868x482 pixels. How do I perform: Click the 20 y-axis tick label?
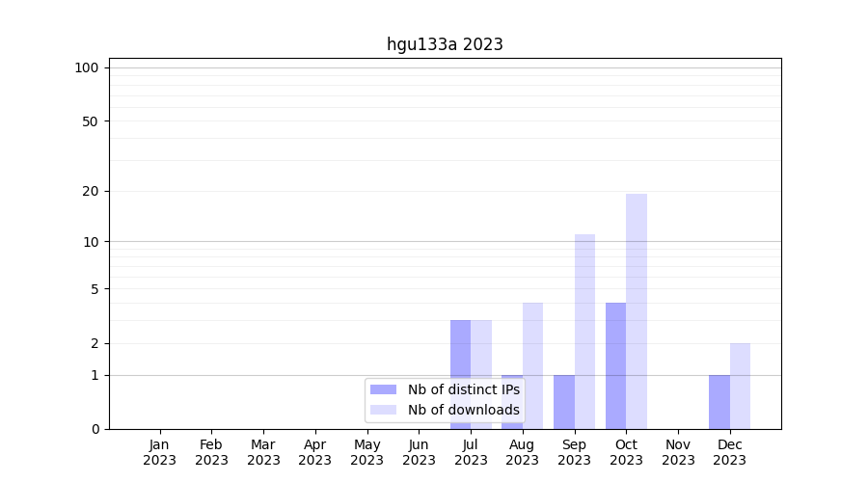(x=91, y=191)
